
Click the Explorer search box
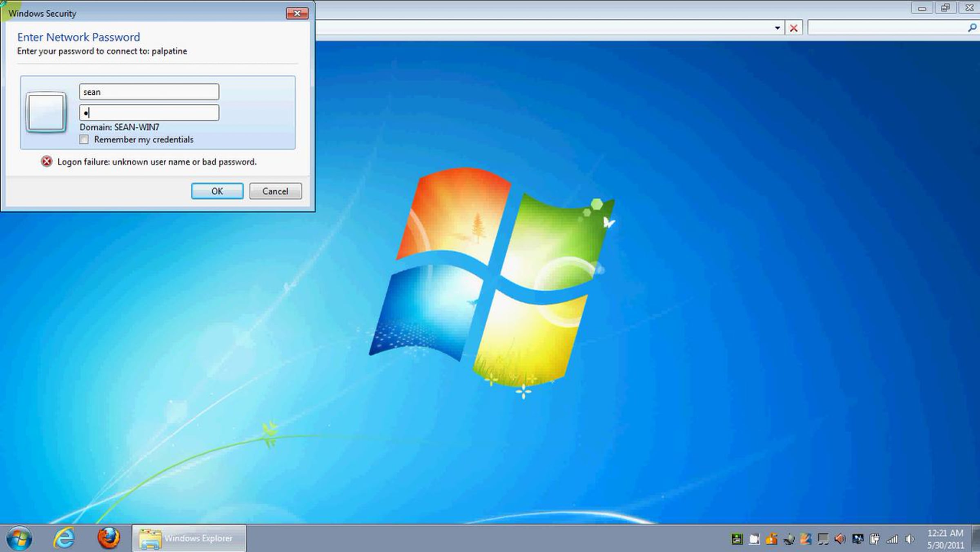click(886, 28)
